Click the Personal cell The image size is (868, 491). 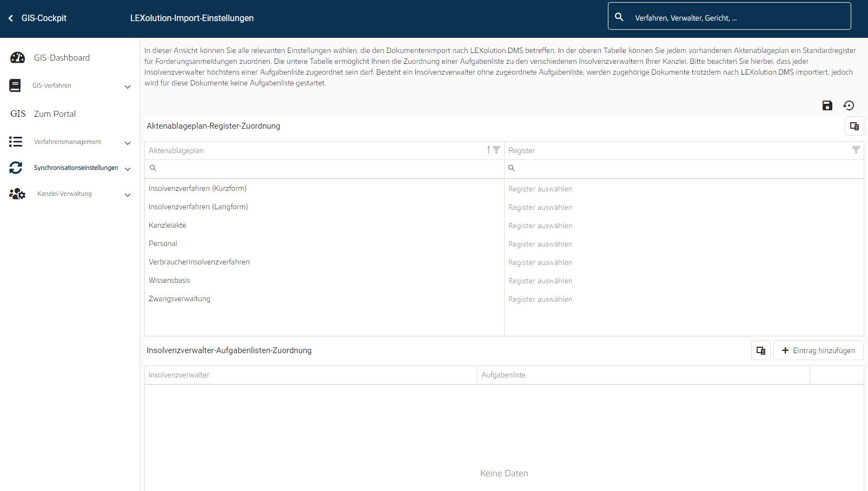(x=324, y=244)
